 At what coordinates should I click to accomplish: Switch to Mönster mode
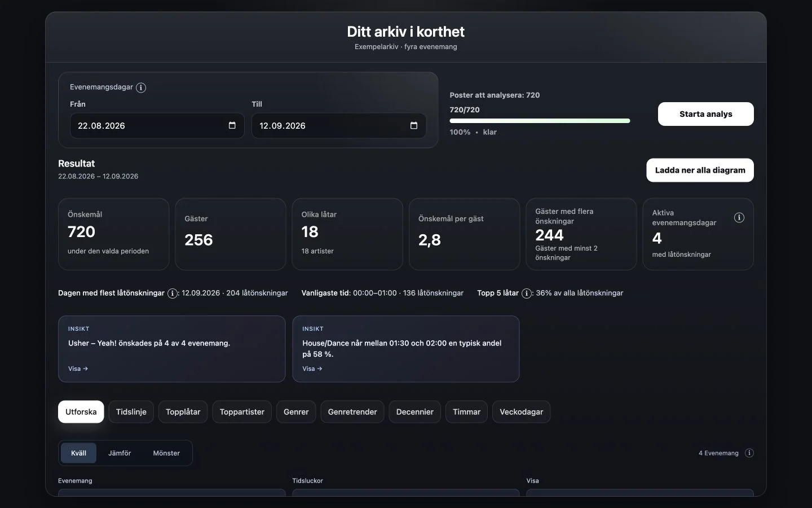[x=166, y=453]
